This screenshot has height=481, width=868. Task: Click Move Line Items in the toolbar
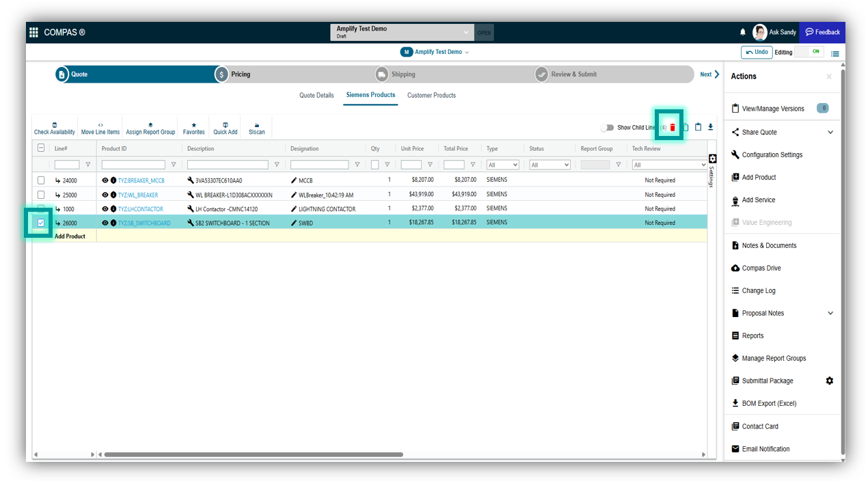(100, 128)
